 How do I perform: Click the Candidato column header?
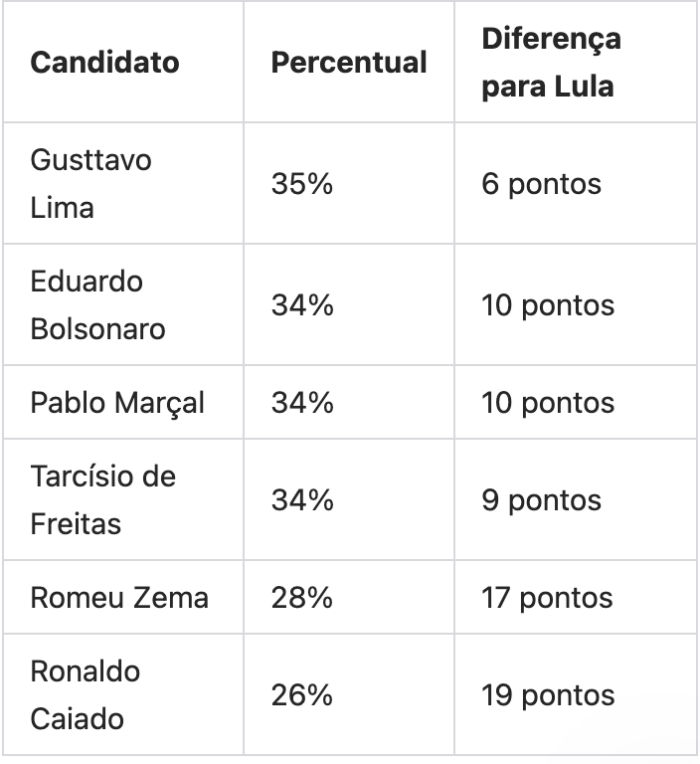(x=104, y=63)
